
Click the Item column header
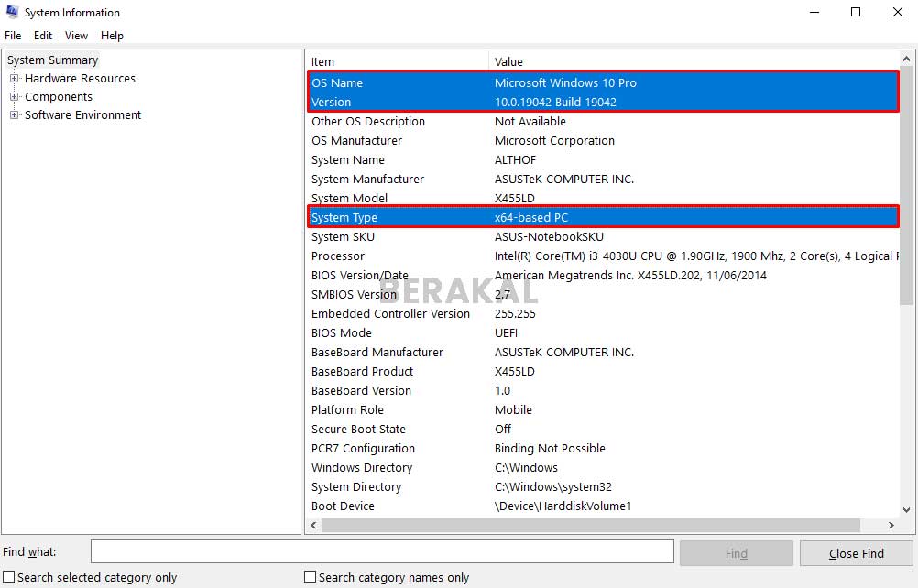coord(397,61)
